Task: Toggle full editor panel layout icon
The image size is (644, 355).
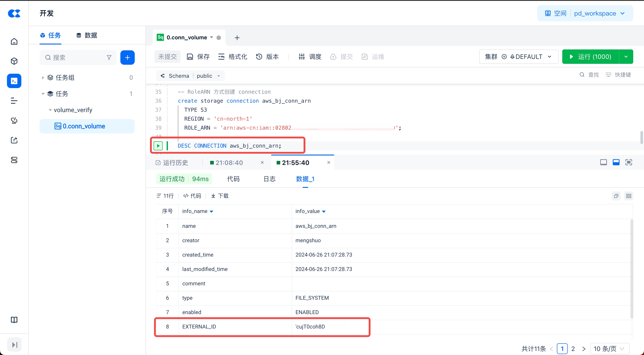Action: (603, 162)
